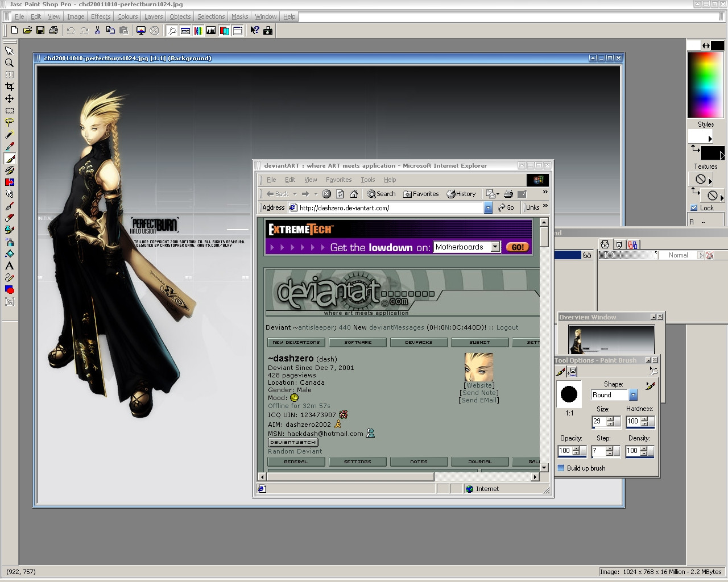Open foreground Styles flyout arrow
The width and height of the screenshot is (728, 582).
[x=710, y=138]
